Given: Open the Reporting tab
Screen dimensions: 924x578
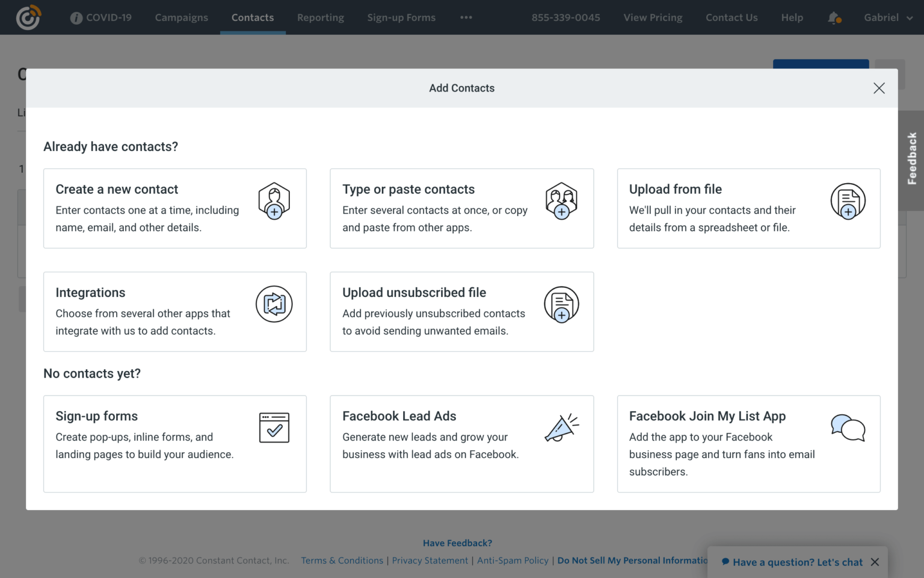Looking at the screenshot, I should (x=321, y=17).
